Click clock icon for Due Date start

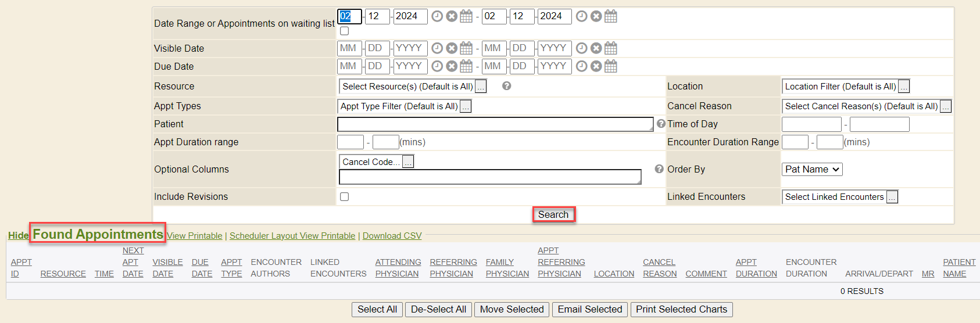click(437, 66)
